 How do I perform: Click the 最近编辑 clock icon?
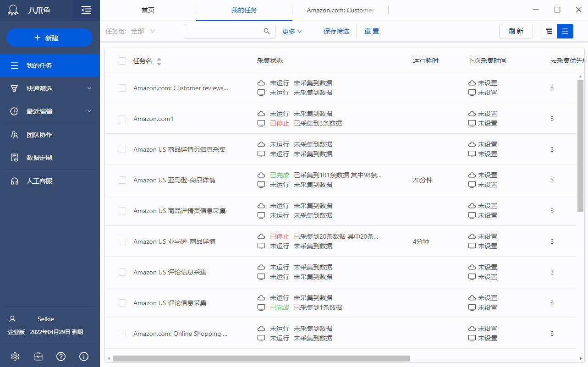coord(15,111)
